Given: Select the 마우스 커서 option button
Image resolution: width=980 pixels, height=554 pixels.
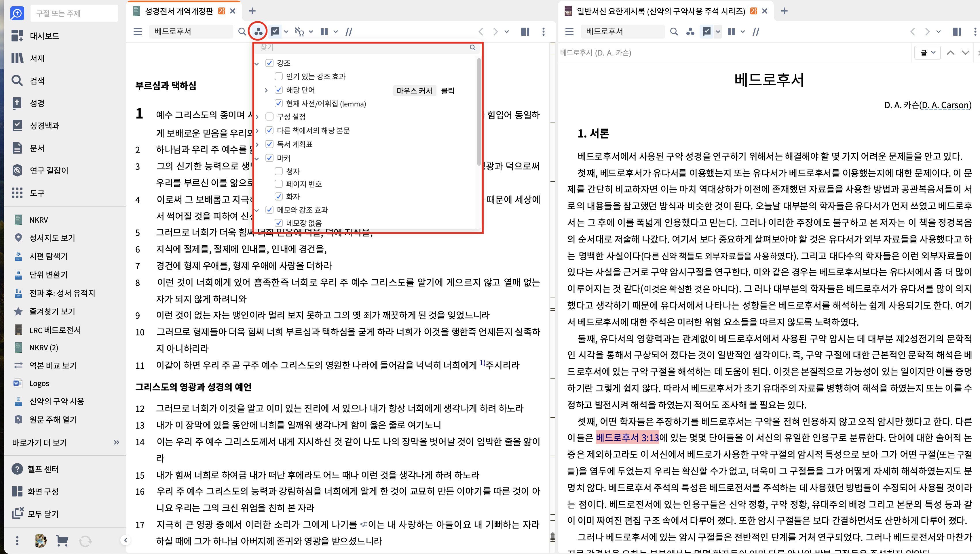Looking at the screenshot, I should click(x=414, y=91).
